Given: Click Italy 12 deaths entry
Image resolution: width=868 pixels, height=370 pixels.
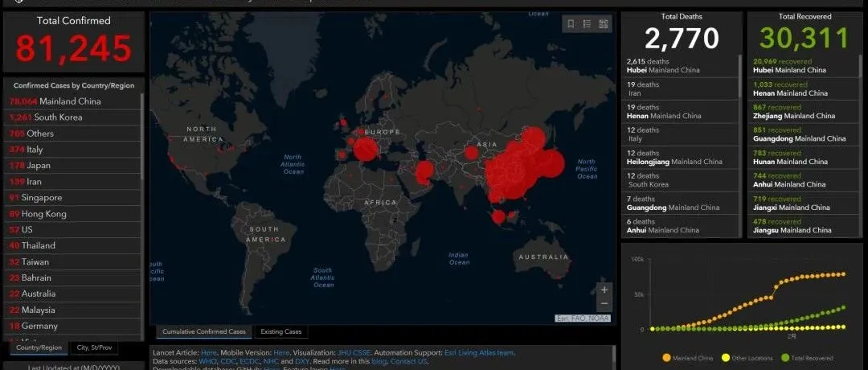Looking at the screenshot, I should coord(681,134).
